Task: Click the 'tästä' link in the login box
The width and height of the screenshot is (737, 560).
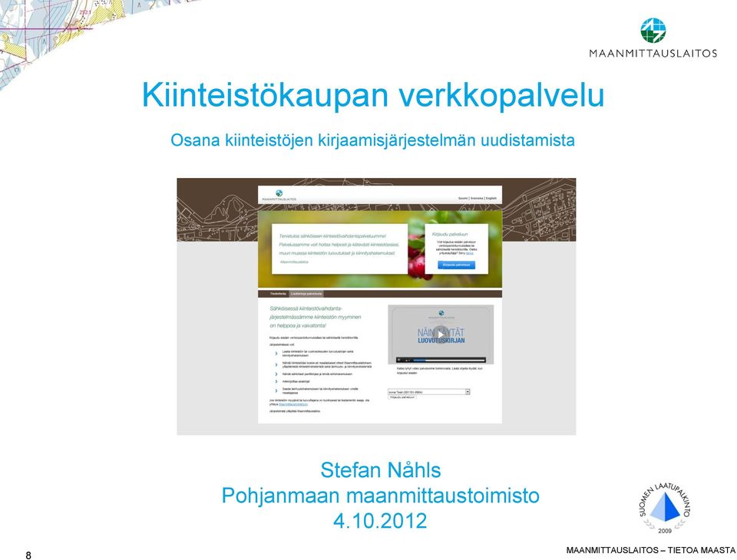Action: click(x=470, y=253)
